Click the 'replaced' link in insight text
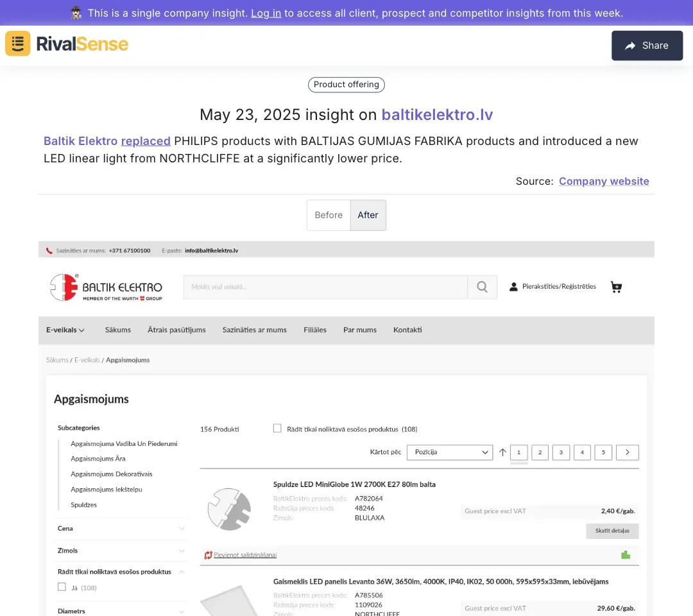Viewport: 693px width, 616px height. coord(146,141)
